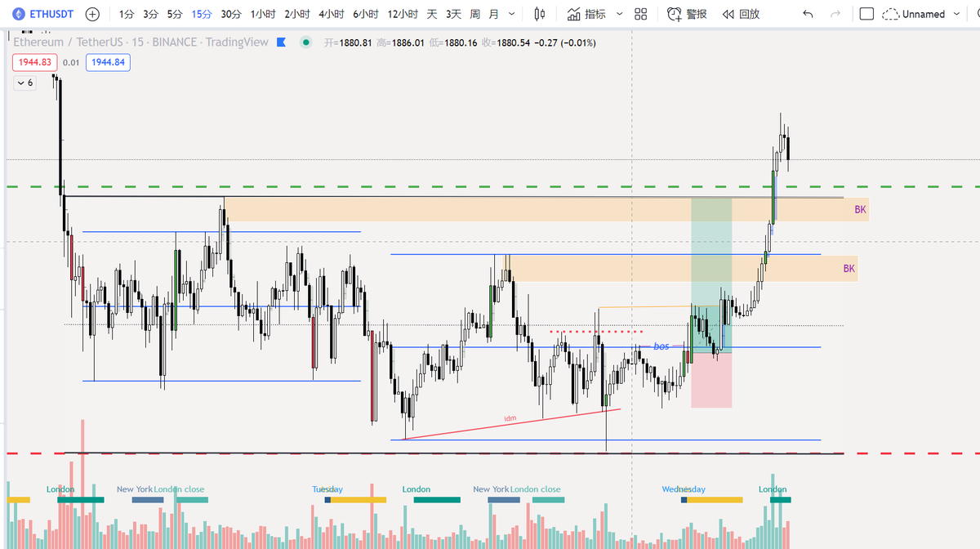Screen dimensions: 980x549
Task: Switch to the 12小时 timeframe
Action: coord(403,14)
